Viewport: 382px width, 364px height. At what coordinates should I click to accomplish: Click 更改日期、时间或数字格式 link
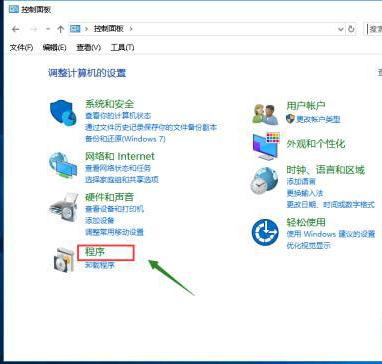(x=330, y=204)
